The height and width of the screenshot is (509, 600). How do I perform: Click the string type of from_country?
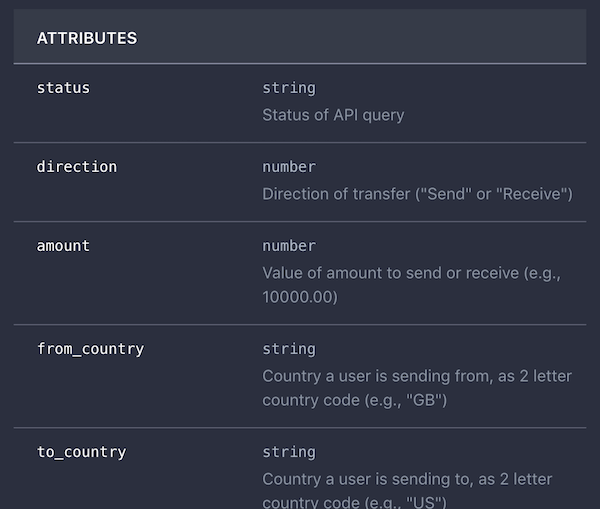point(289,349)
